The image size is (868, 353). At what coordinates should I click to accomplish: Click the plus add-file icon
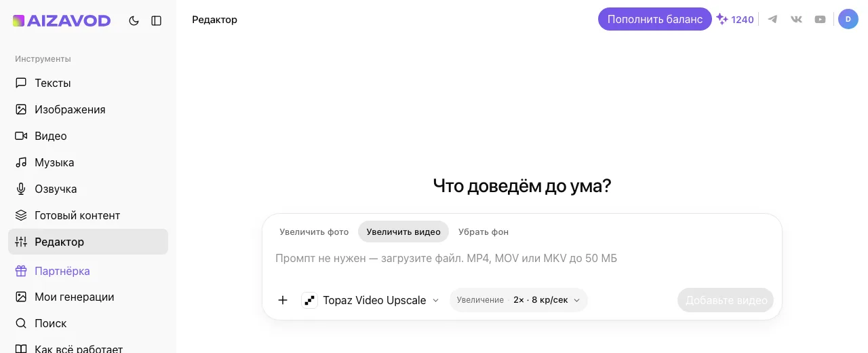[x=283, y=300]
